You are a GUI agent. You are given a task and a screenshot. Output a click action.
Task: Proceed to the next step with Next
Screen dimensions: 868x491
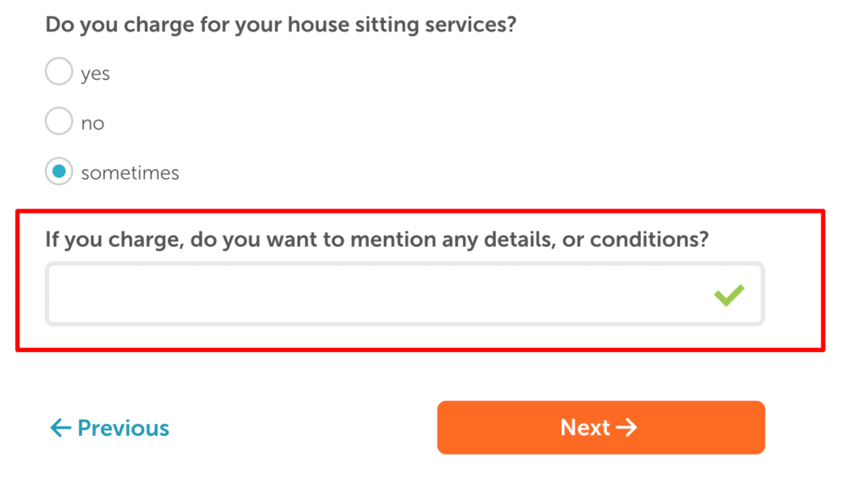pos(601,428)
